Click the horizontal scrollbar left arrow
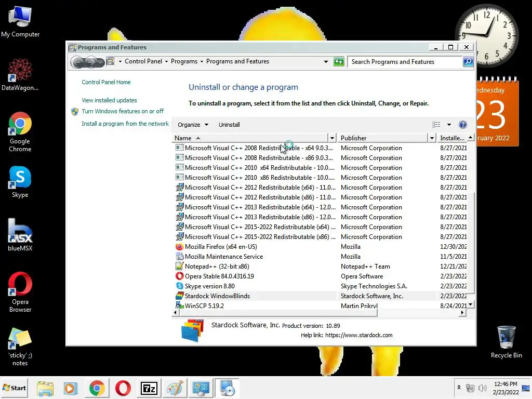 click(x=175, y=312)
